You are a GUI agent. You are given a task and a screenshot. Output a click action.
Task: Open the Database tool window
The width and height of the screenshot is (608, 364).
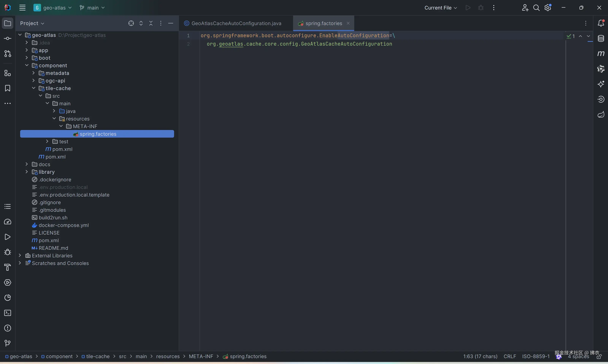[x=601, y=39]
